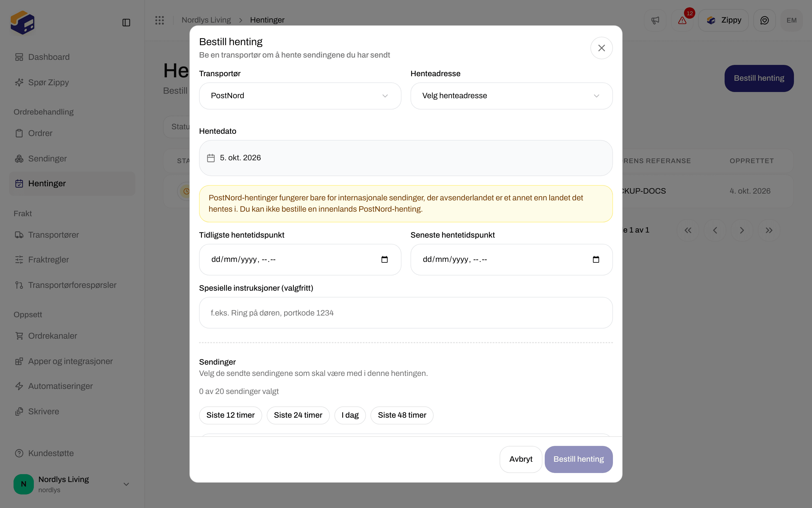Click the Nordlys Living breadcrumb

point(206,20)
